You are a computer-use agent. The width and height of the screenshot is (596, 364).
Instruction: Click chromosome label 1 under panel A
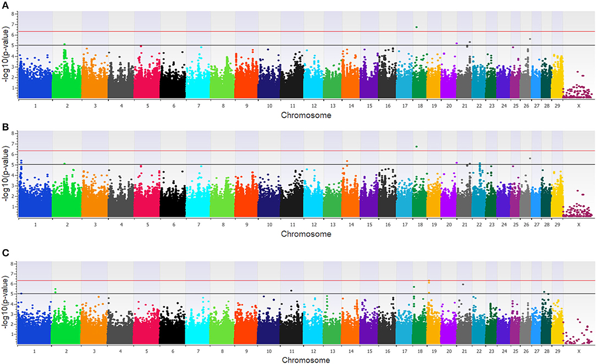35,106
